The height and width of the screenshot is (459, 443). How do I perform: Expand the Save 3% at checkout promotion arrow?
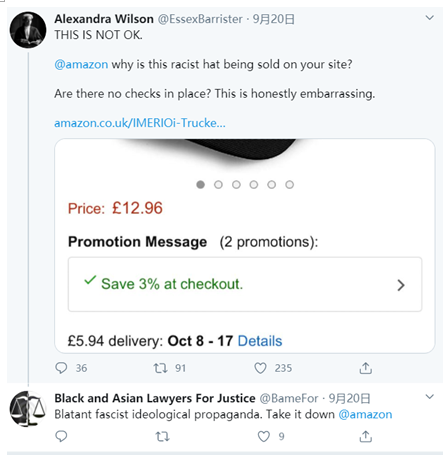click(401, 285)
